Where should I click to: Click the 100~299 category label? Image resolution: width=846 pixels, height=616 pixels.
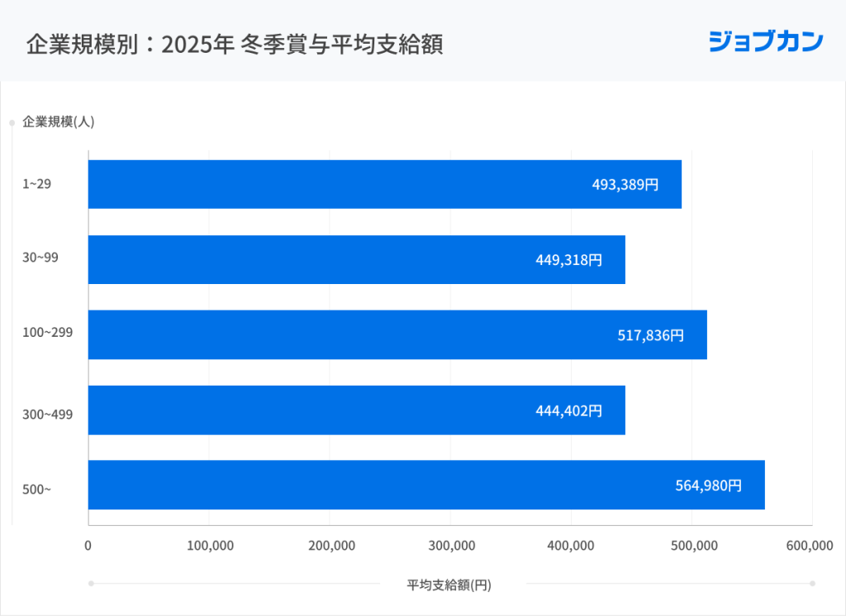coord(48,333)
